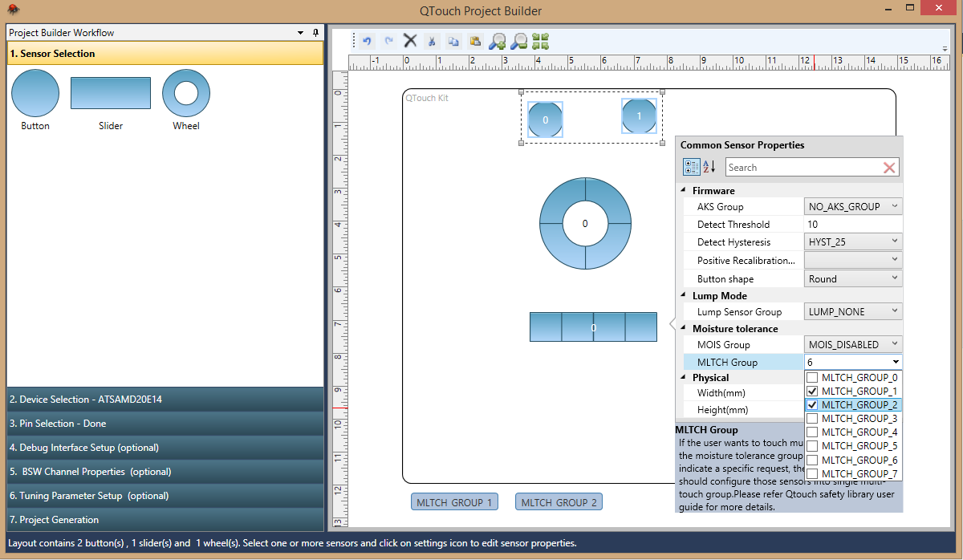The image size is (963, 560).
Task: Copy the selected sensors
Action: click(x=453, y=41)
